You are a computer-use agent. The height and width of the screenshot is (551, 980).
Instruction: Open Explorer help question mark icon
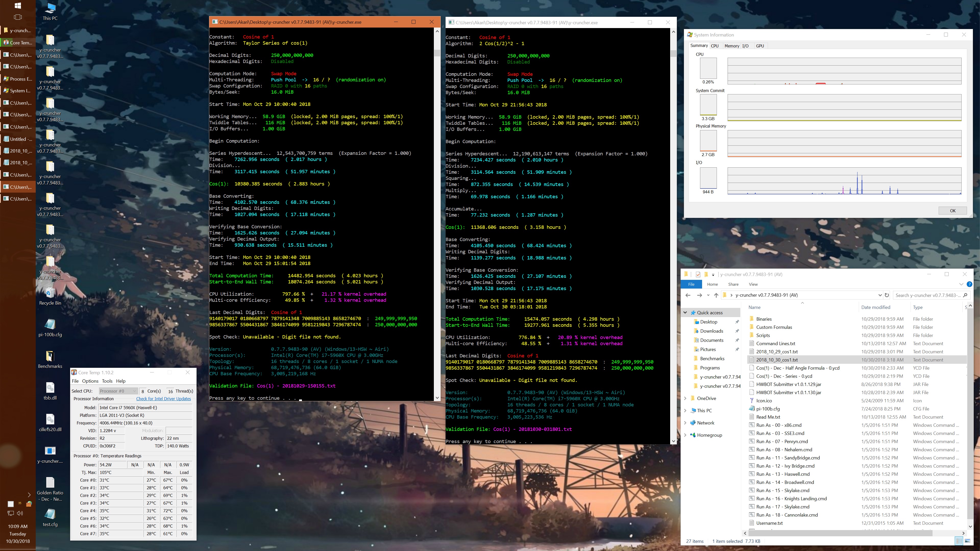click(969, 284)
